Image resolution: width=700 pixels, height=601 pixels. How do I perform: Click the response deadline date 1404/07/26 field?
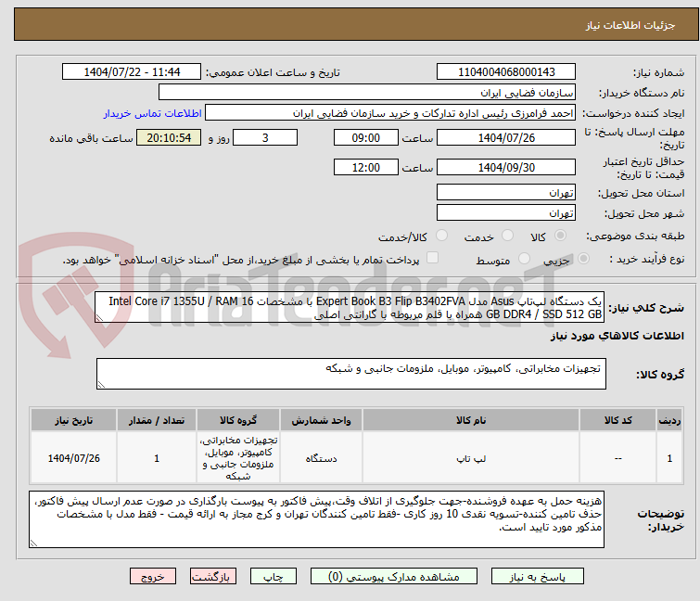pyautogui.click(x=506, y=137)
